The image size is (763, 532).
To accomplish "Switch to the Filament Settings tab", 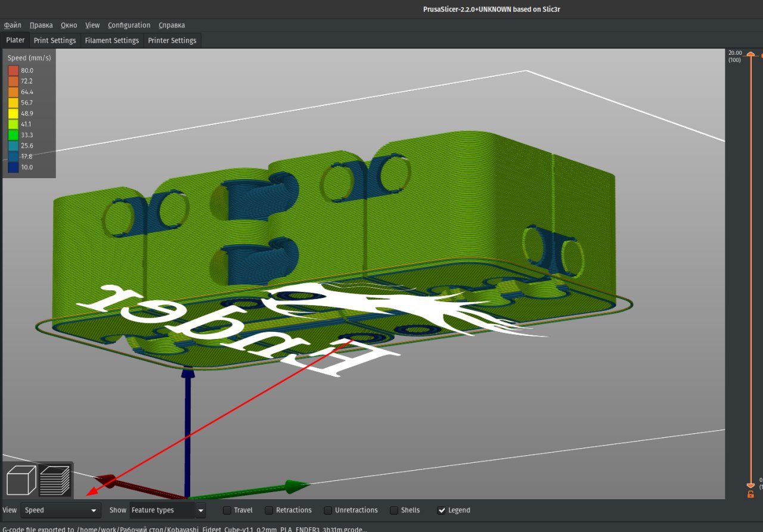I will click(112, 41).
